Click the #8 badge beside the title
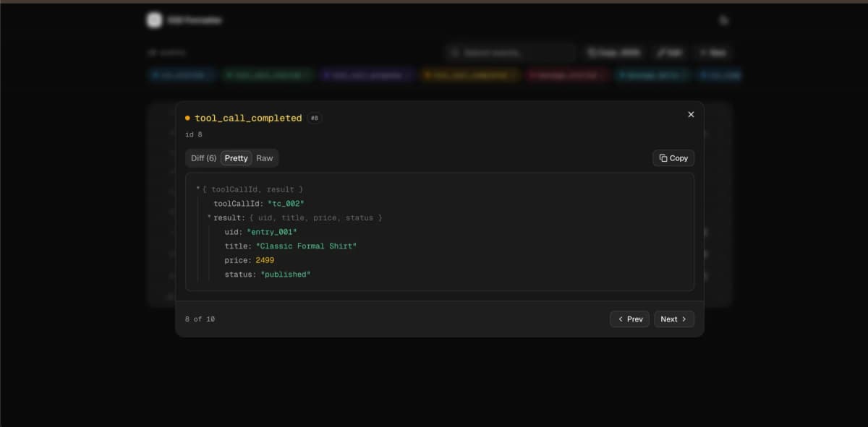 pyautogui.click(x=315, y=118)
